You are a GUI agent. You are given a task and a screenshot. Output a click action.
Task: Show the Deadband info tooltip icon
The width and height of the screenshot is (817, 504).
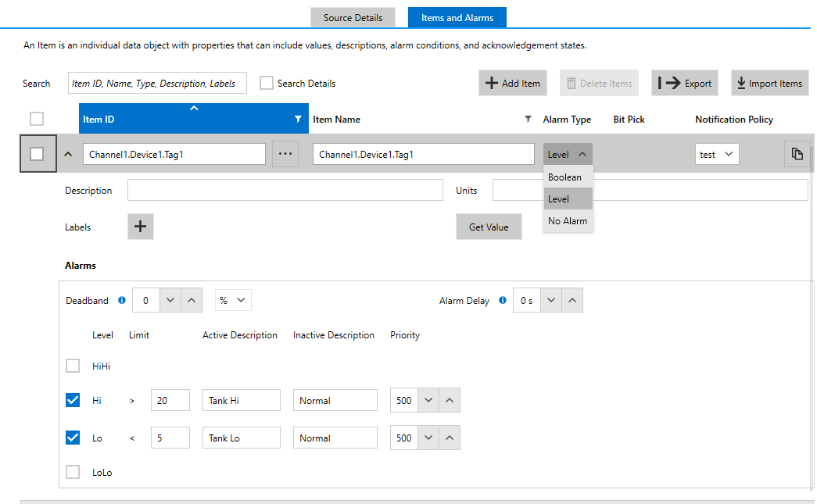click(122, 300)
